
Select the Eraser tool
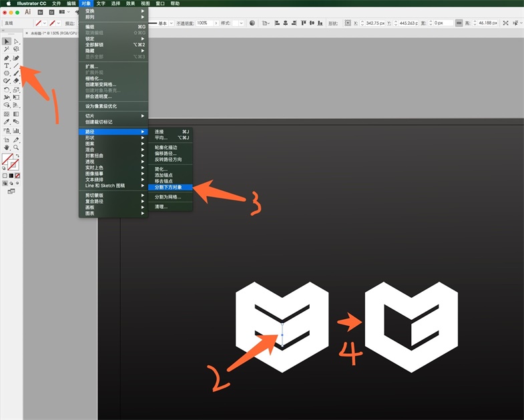point(16,81)
